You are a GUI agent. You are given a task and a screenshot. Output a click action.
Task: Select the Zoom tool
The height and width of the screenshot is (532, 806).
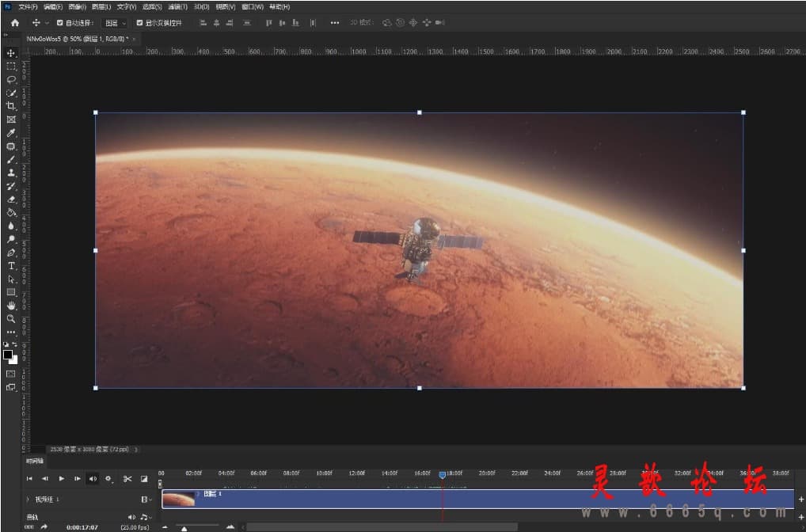(x=11, y=319)
